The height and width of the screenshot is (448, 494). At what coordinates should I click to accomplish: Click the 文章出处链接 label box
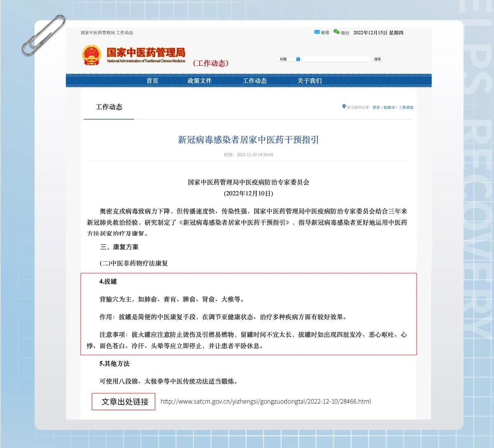point(123,402)
